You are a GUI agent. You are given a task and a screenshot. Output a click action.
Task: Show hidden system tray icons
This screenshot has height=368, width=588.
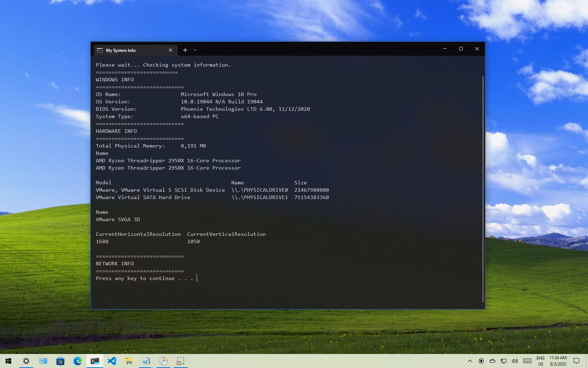pyautogui.click(x=470, y=361)
